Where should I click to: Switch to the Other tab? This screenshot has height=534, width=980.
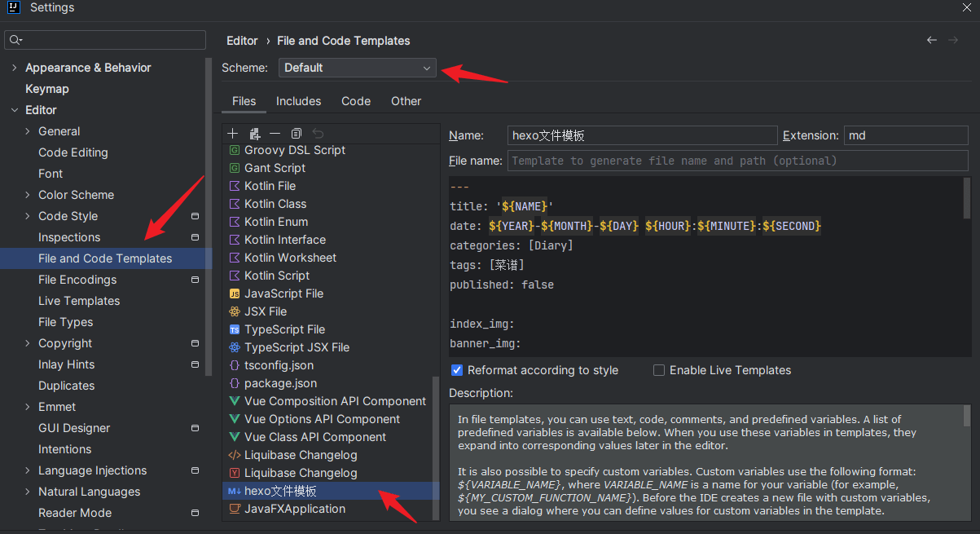406,101
